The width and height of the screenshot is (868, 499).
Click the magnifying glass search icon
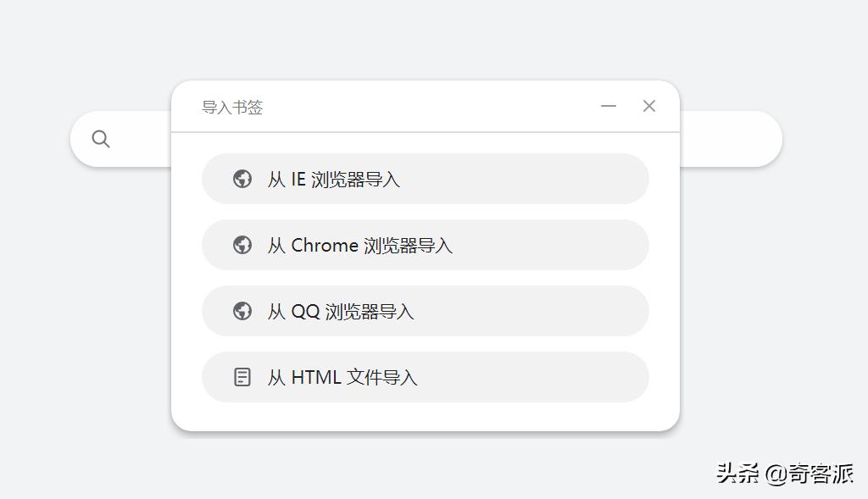101,138
